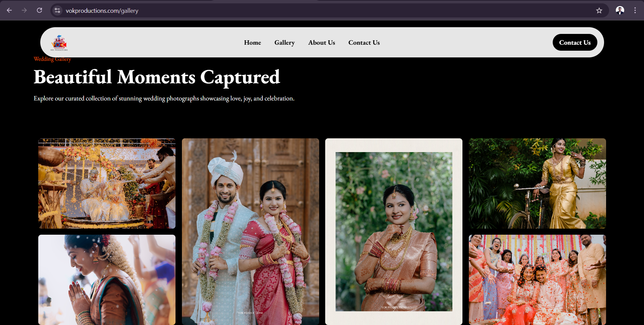Image resolution: width=644 pixels, height=325 pixels.
Task: Click the black Contact Us button
Action: [x=575, y=42]
